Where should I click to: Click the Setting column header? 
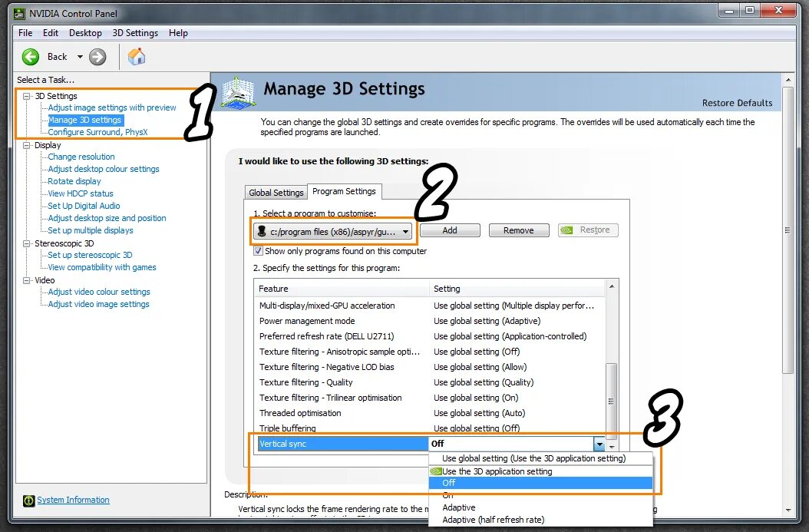[517, 289]
